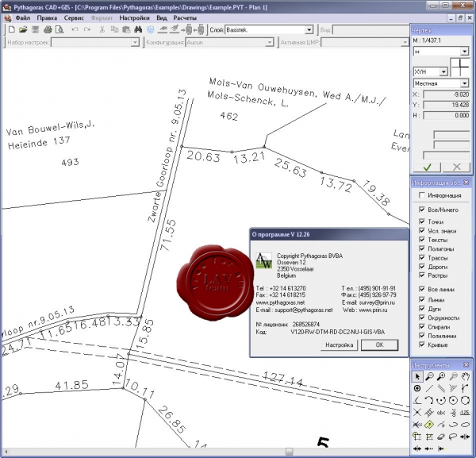Click the left arrow of horizontal scrollbar
Image resolution: width=476 pixels, height=458 pixels.
click(6, 452)
